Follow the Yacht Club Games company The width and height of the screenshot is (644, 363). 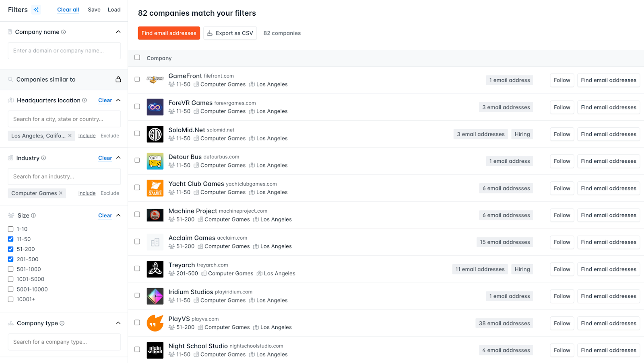561,188
